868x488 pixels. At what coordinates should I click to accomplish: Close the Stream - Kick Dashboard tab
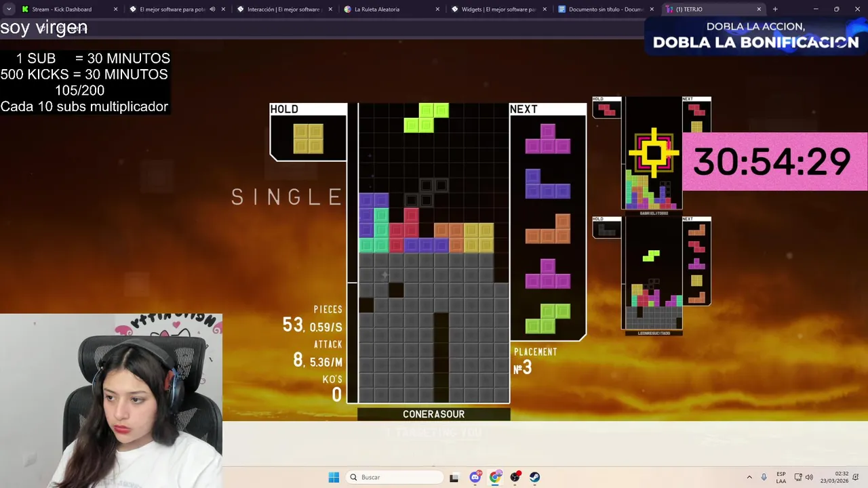click(115, 9)
